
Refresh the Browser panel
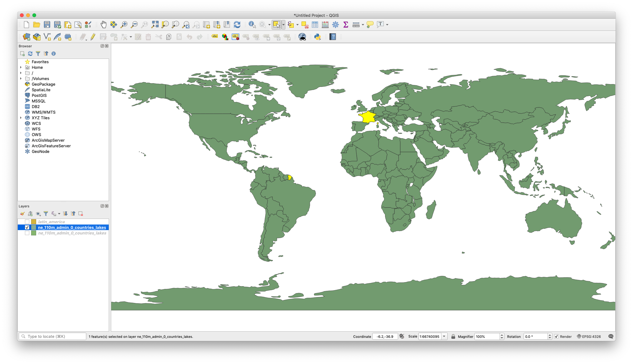[30, 54]
